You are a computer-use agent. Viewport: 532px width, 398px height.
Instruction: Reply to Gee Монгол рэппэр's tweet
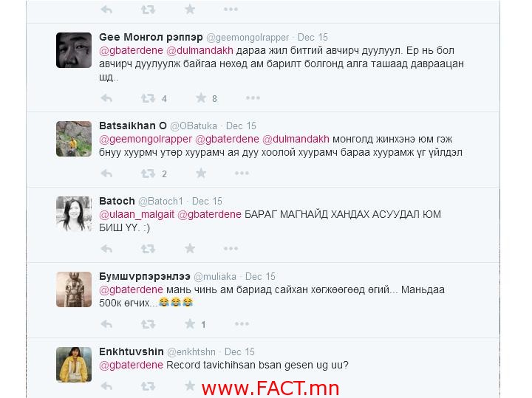(106, 98)
